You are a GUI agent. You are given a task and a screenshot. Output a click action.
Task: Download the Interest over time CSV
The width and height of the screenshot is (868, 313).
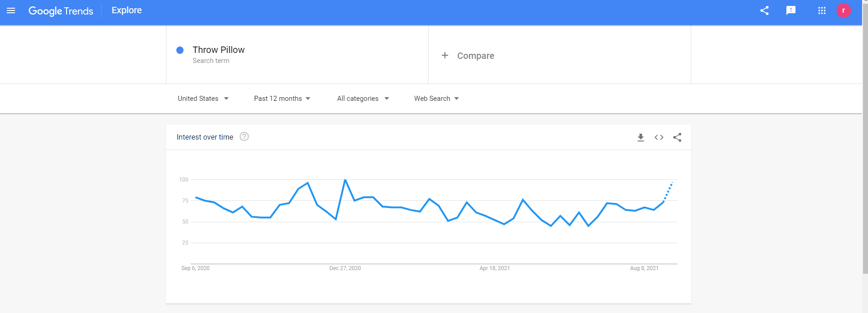[641, 137]
